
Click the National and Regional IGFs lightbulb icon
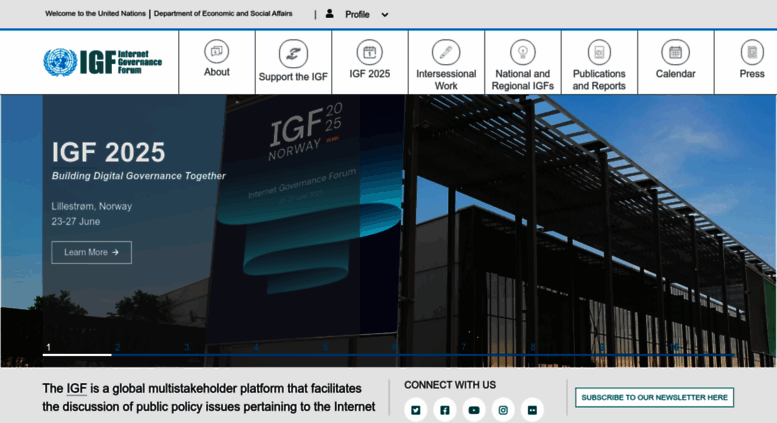point(523,52)
